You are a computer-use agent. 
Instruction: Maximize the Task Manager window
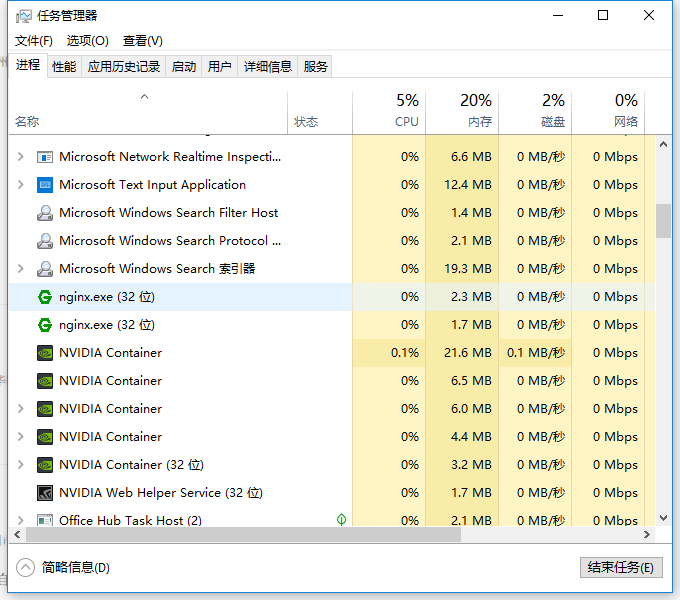tap(603, 16)
